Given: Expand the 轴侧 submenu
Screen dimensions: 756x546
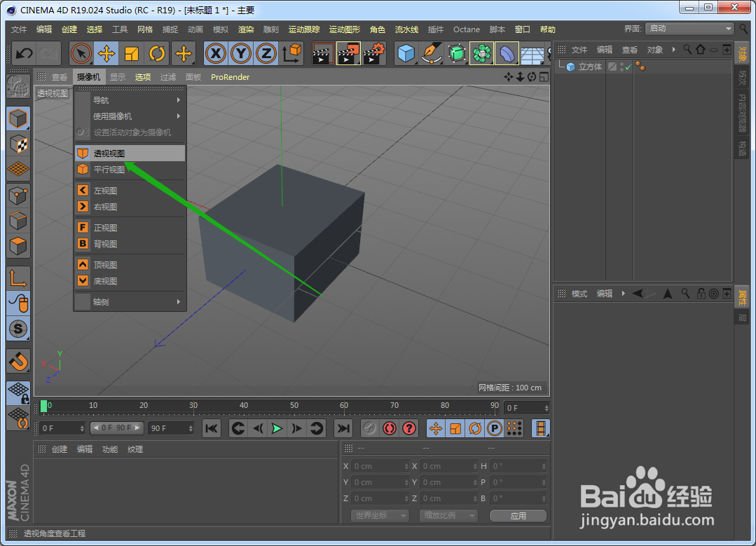Looking at the screenshot, I should point(130,302).
